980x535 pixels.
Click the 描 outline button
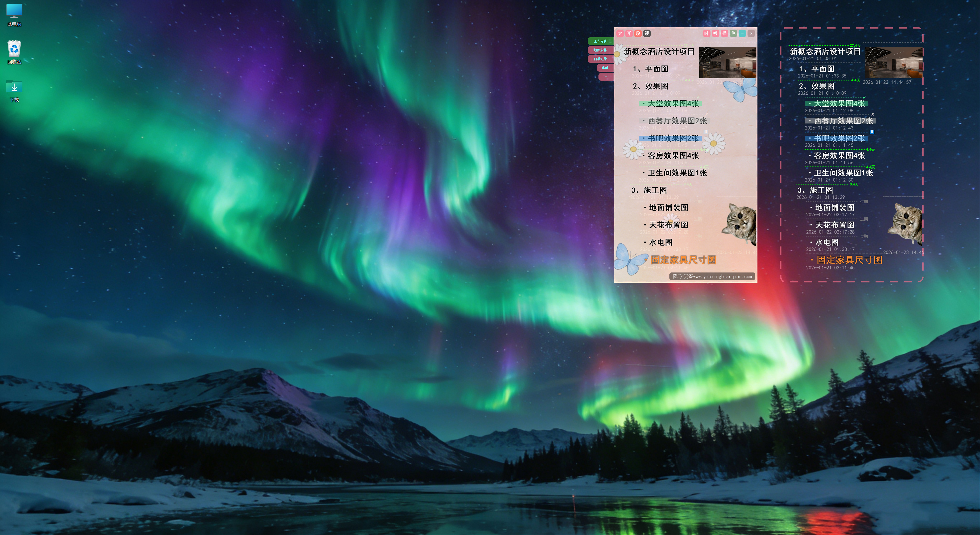click(x=724, y=33)
